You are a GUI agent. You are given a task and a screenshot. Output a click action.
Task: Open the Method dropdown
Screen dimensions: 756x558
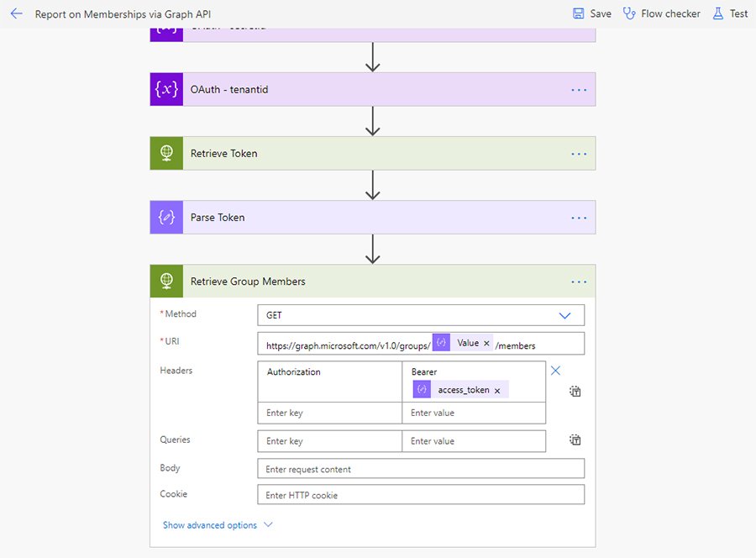[x=564, y=315]
